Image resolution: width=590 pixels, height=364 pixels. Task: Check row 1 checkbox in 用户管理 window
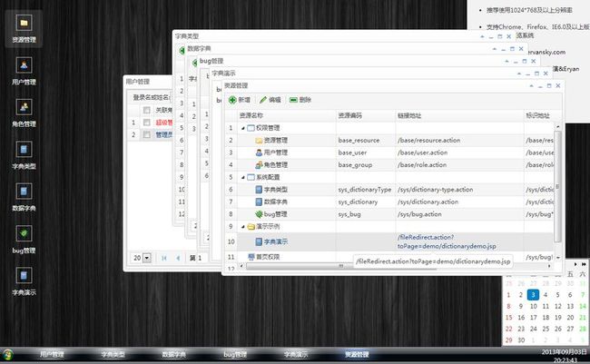(x=147, y=123)
